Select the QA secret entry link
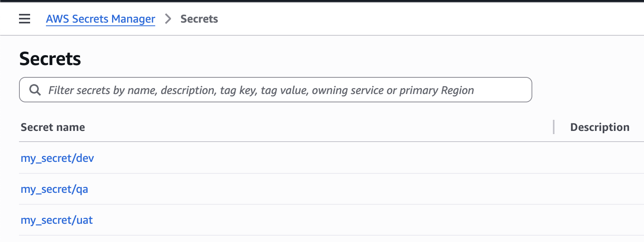The image size is (644, 242). [x=54, y=189]
